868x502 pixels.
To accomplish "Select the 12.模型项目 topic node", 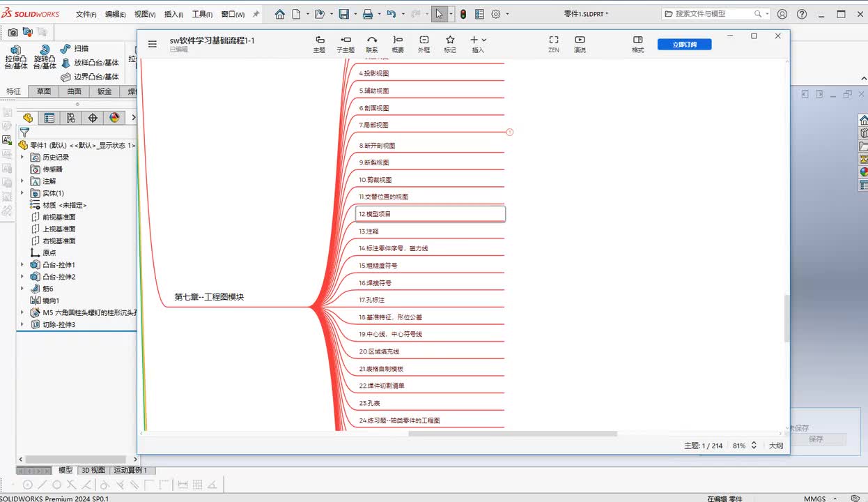I will coord(431,214).
